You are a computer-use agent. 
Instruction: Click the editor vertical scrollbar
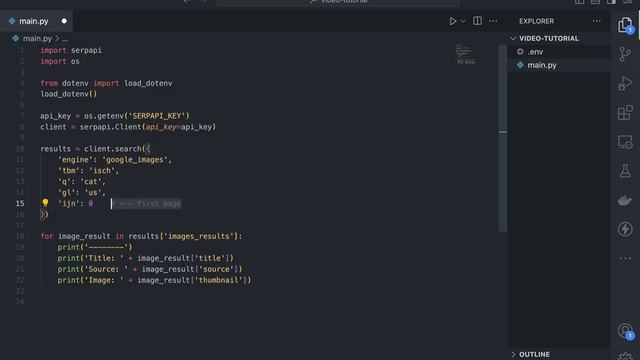click(x=502, y=137)
